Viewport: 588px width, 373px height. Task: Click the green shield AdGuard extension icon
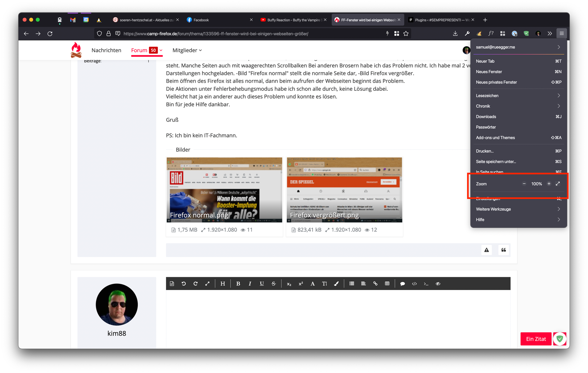pyautogui.click(x=526, y=34)
